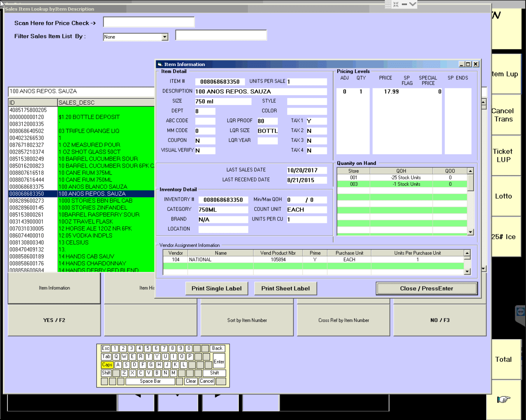Click the item search field showing 100 ANOS REPOS. SAUZA

point(81,91)
